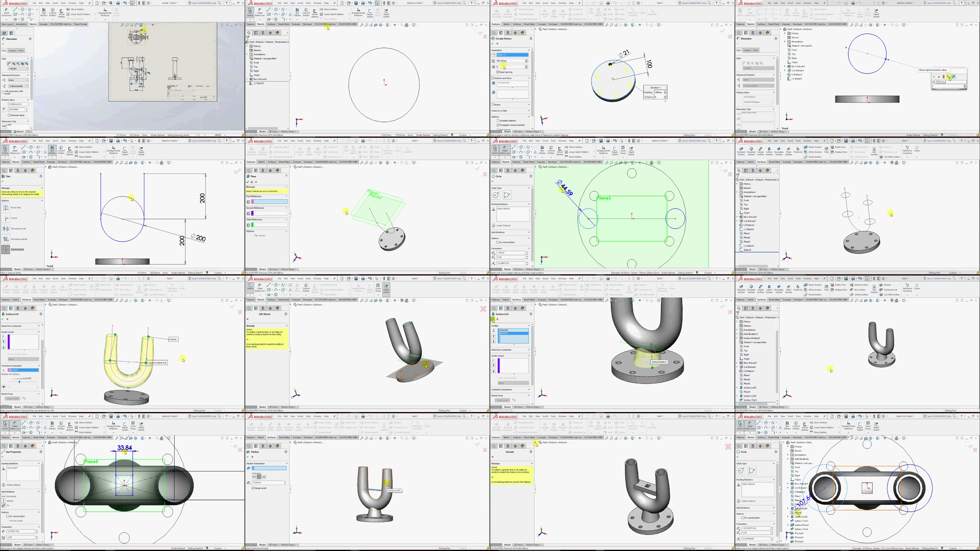
Task: Click thickness field showing 10.00mm
Action: click(268, 482)
